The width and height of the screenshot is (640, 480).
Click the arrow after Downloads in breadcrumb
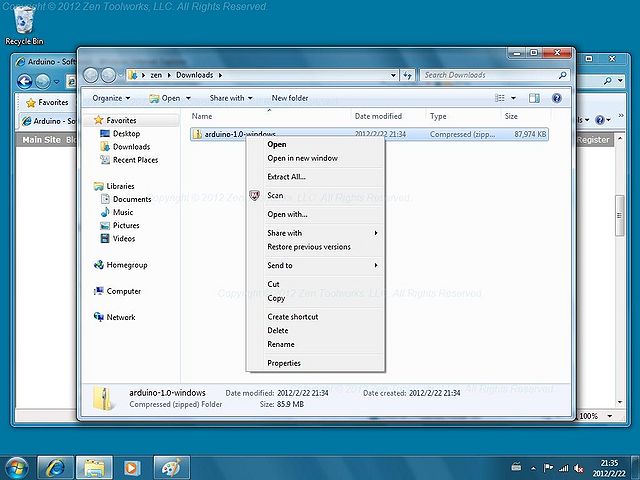[220, 75]
